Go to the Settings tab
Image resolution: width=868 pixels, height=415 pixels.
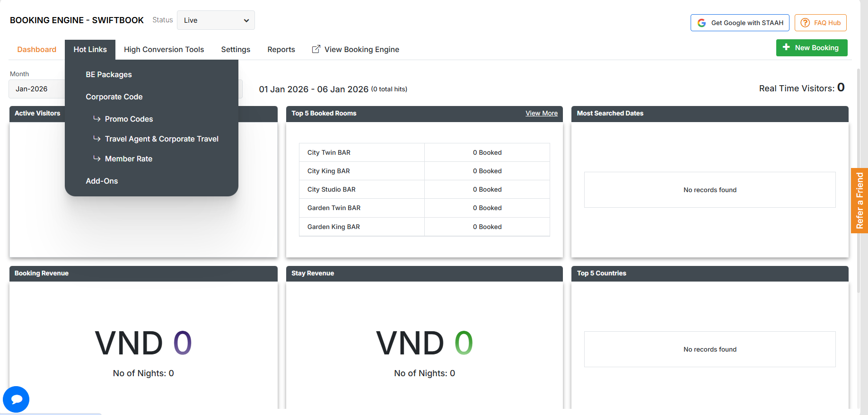[x=236, y=50]
